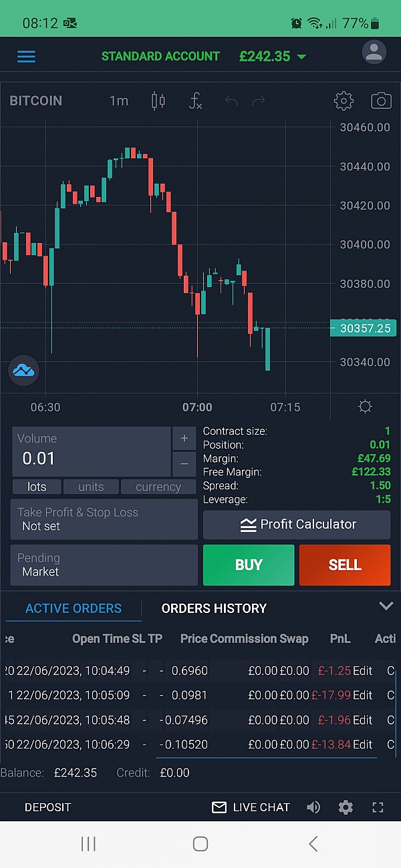Open the candlestick chart type selector
401x868 pixels.
coord(158,101)
